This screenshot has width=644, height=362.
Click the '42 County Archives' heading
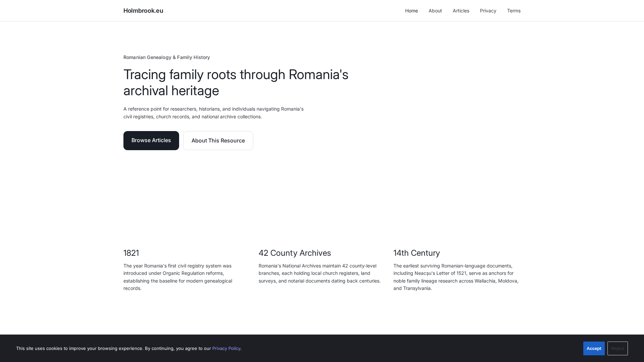click(294, 253)
